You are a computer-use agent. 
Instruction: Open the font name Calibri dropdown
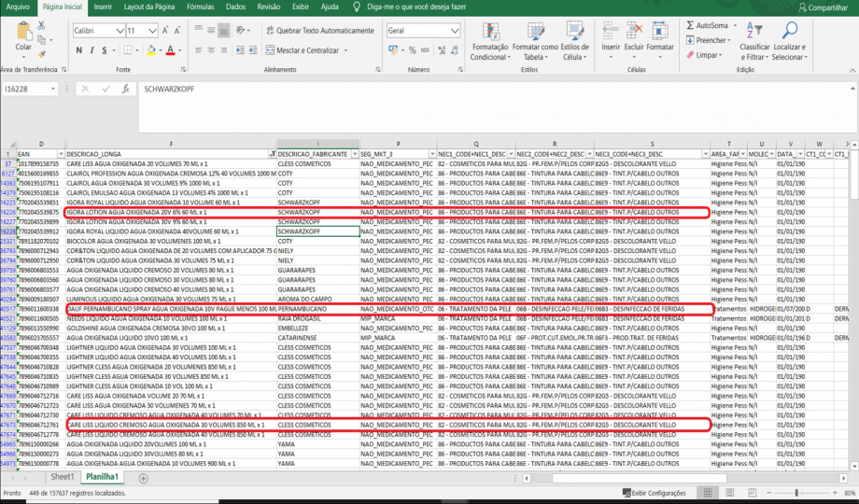[120, 31]
